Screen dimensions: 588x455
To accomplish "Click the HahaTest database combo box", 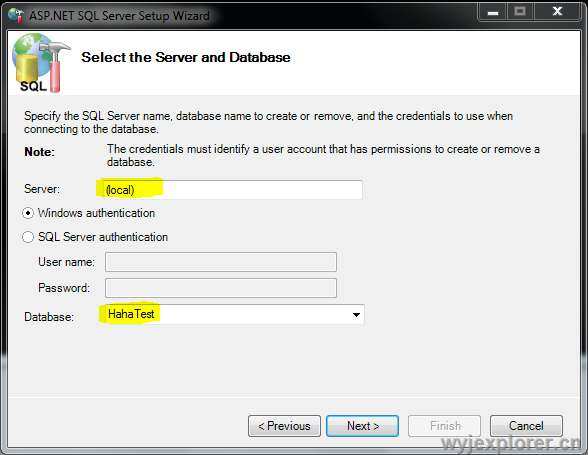I will 234,314.
